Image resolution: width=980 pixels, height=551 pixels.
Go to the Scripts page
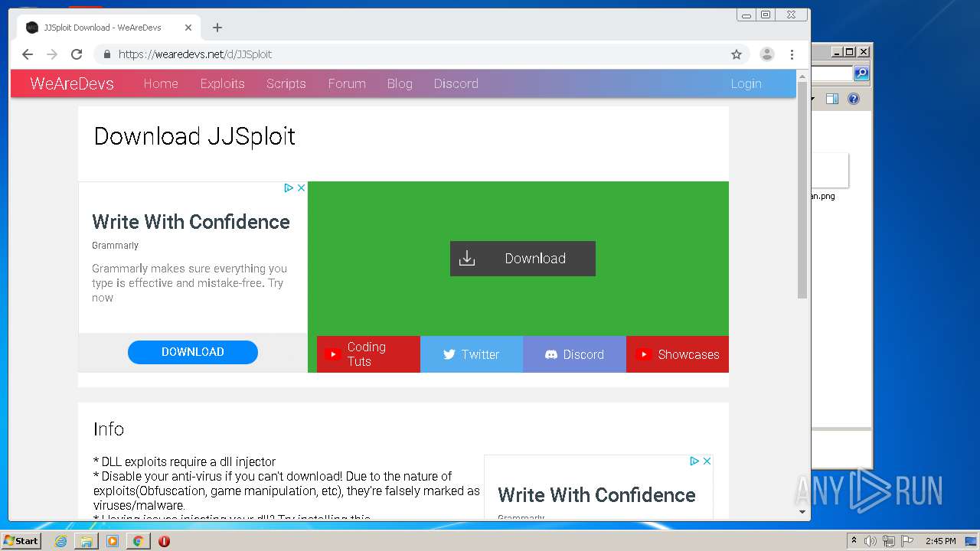tap(286, 83)
